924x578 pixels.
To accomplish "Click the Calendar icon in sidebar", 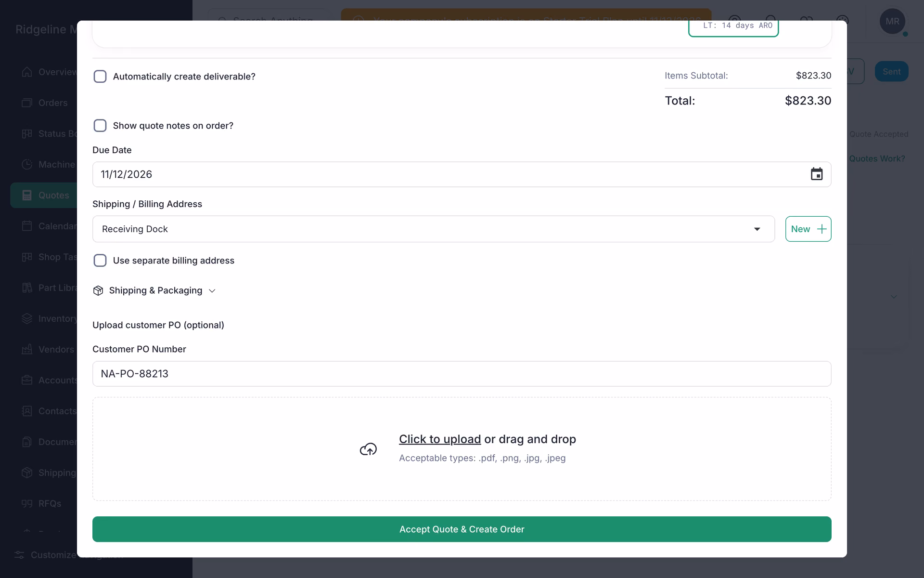I will [27, 226].
